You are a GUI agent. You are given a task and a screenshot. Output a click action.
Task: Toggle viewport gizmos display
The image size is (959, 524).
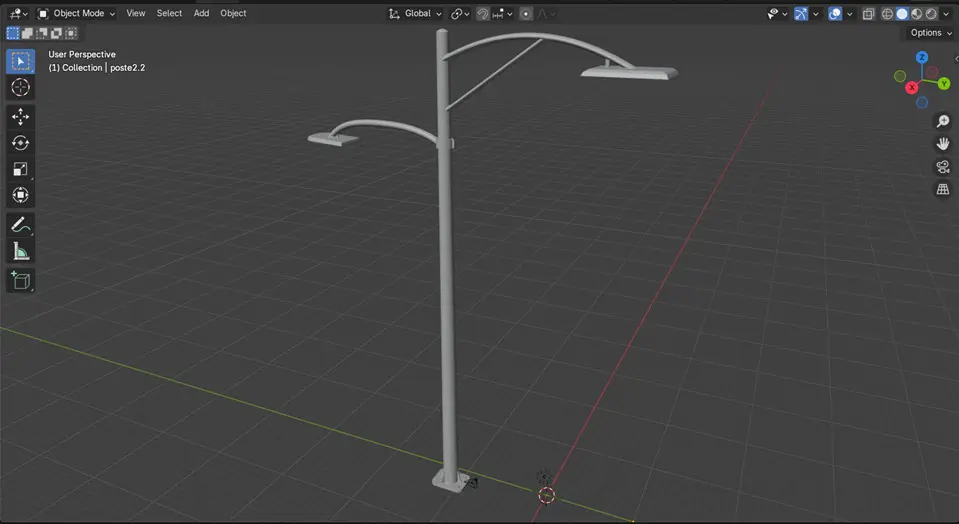(801, 13)
